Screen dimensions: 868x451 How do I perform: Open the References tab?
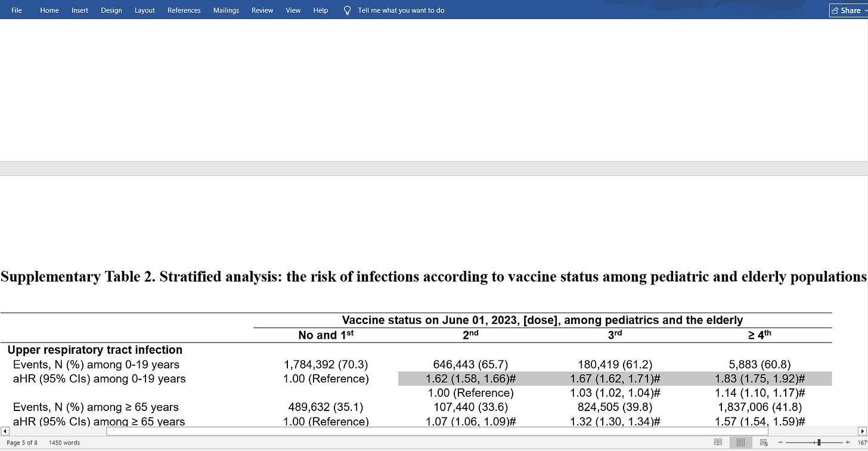coord(184,10)
